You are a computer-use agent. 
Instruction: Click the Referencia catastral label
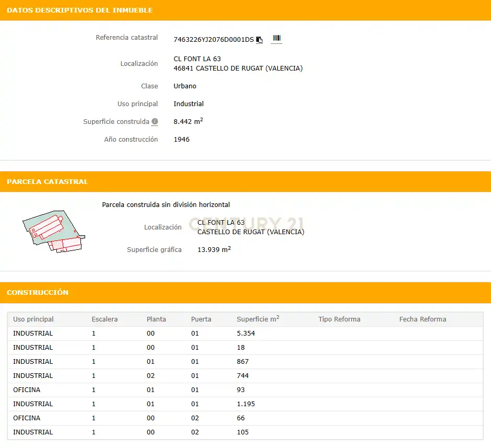(x=127, y=38)
